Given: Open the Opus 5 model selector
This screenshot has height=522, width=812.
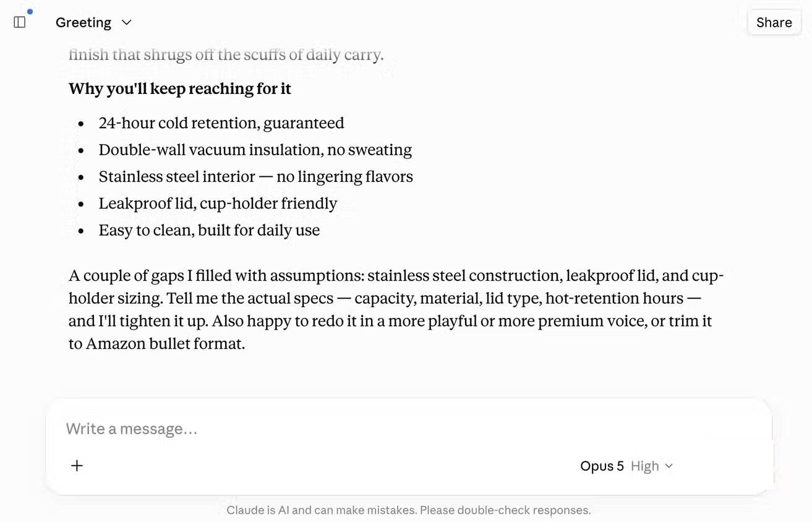Looking at the screenshot, I should click(x=602, y=466).
